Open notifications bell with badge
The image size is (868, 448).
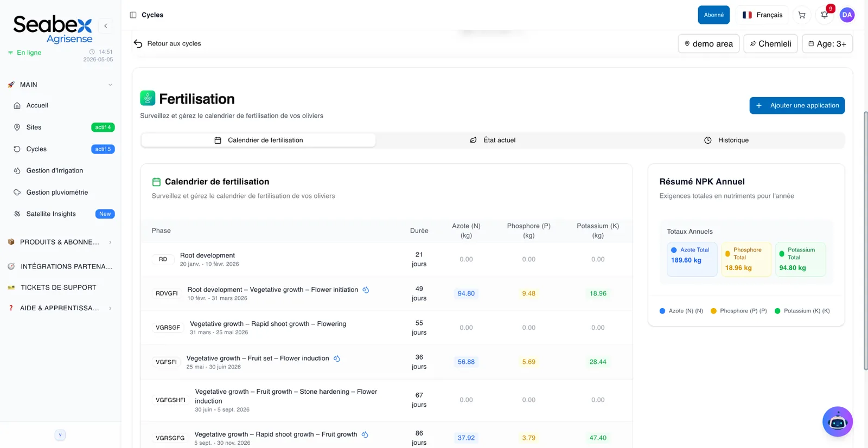tap(825, 15)
